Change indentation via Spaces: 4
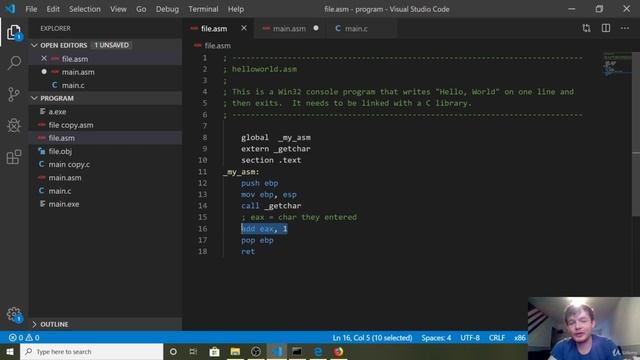The image size is (640, 360). point(436,338)
